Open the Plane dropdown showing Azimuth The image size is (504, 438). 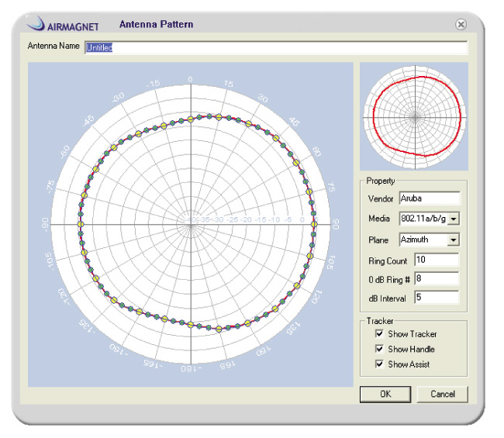pyautogui.click(x=454, y=240)
